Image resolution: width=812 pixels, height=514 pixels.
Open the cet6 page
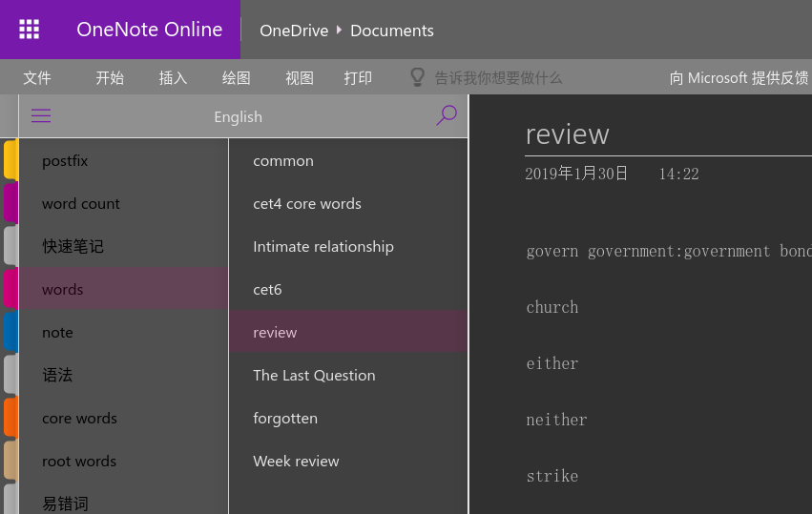(x=348, y=289)
